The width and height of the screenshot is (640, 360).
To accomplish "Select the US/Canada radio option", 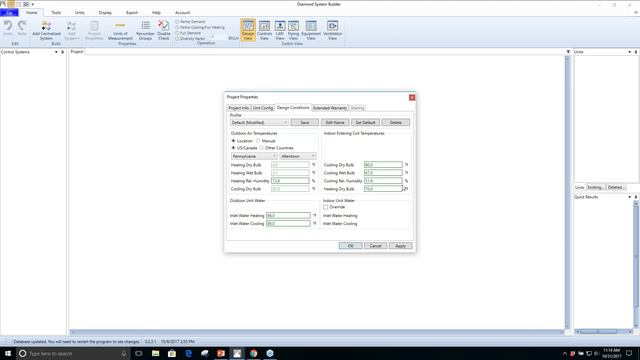I will (x=233, y=148).
